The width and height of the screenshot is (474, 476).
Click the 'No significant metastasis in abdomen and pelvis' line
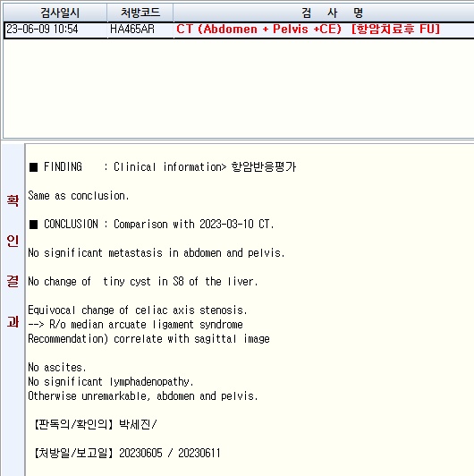click(157, 253)
